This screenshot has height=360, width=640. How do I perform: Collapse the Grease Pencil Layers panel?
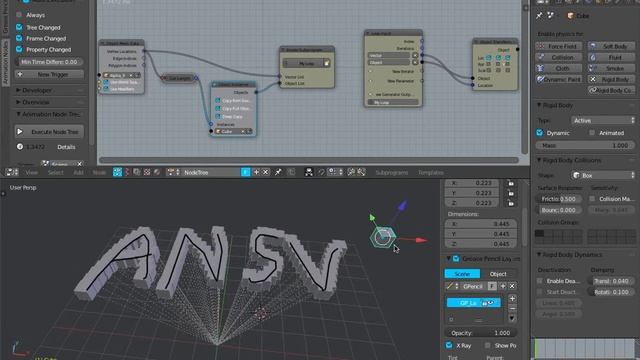pos(448,258)
